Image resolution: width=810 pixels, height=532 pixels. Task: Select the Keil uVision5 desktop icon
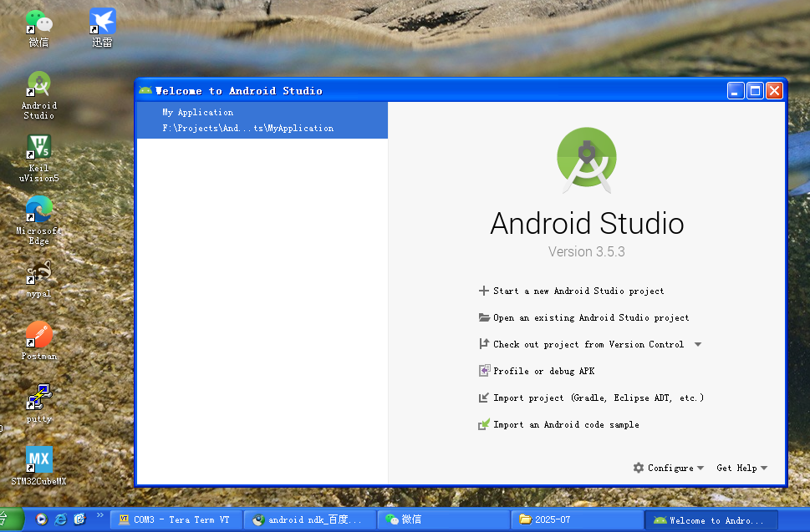[x=38, y=159]
